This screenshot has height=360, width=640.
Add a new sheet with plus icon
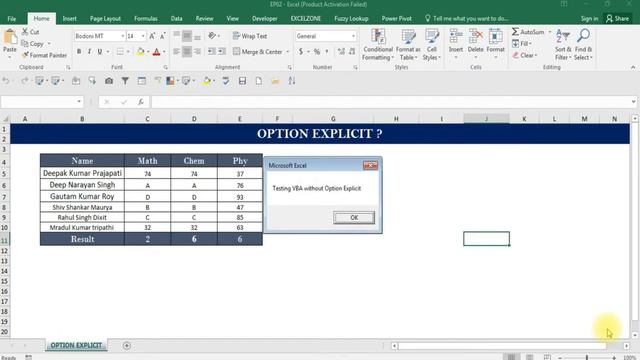(127, 346)
